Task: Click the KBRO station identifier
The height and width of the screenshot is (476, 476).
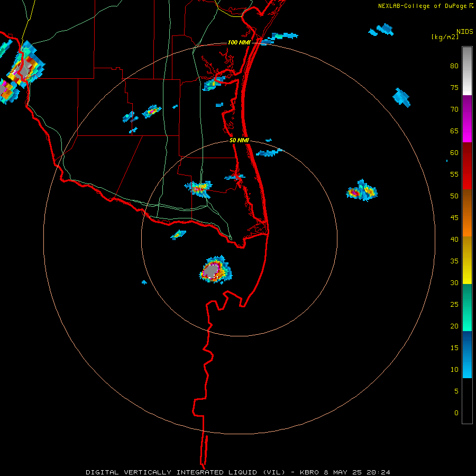Action: [310, 472]
